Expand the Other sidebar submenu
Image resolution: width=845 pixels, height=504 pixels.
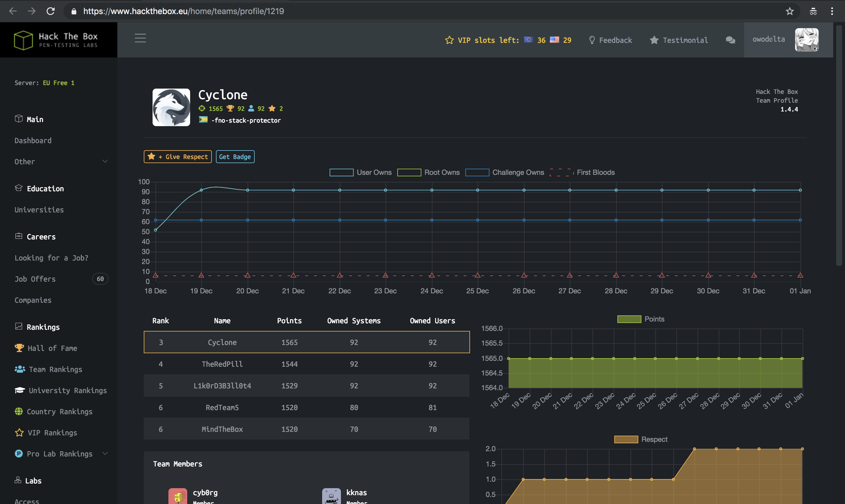(x=105, y=161)
